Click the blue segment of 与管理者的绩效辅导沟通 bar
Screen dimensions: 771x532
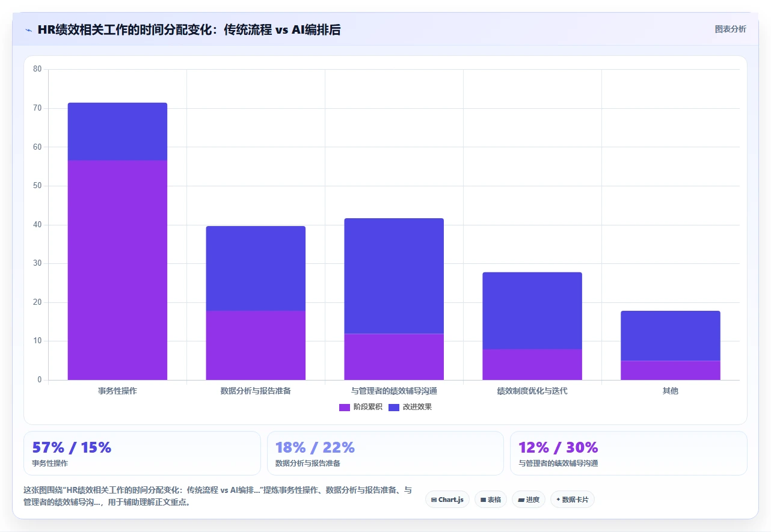pos(394,276)
